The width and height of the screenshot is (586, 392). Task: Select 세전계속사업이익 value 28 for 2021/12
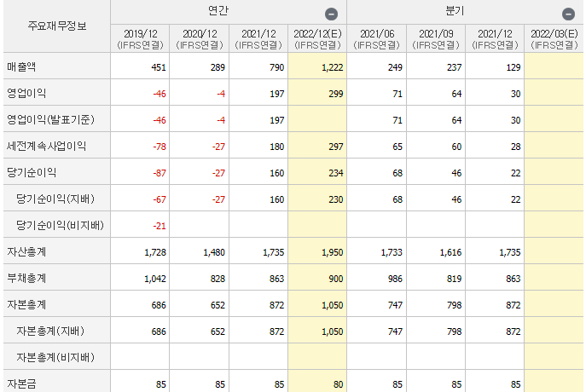pyautogui.click(x=516, y=147)
